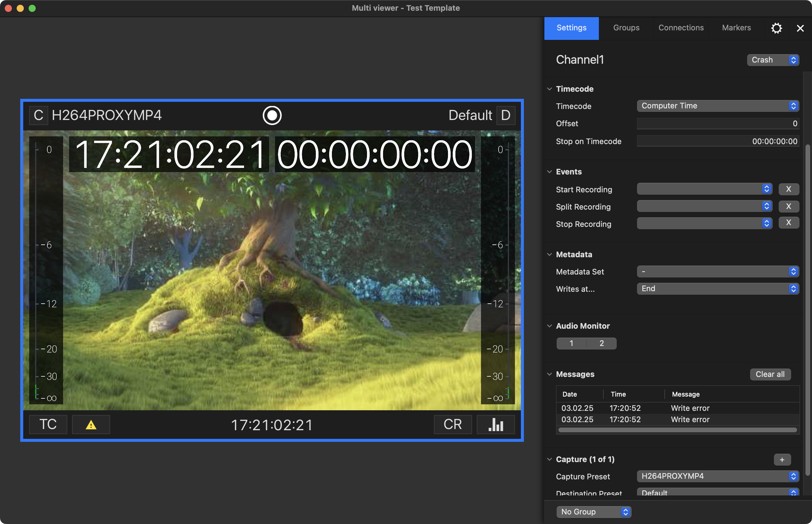Click the Offset input field

pyautogui.click(x=718, y=124)
